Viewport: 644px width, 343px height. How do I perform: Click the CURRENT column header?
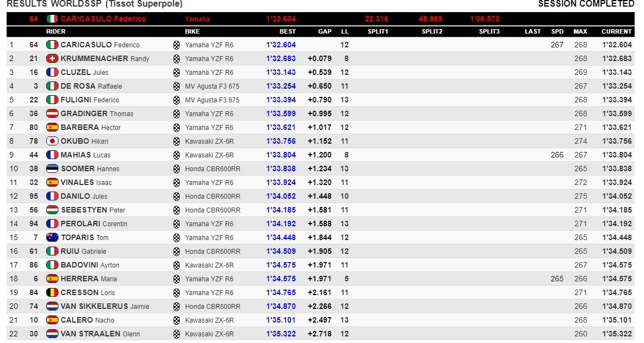(x=616, y=31)
